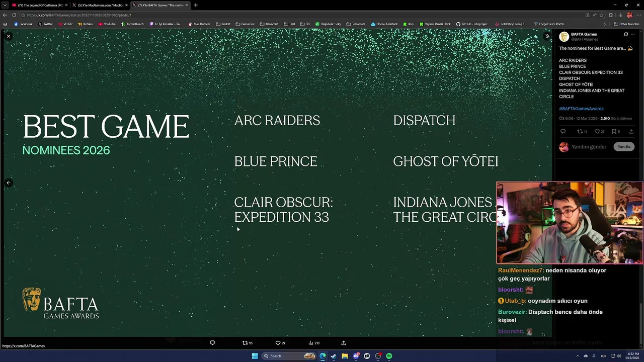Open the Kotaku bookmark
This screenshot has height=362, width=644.
85,24
